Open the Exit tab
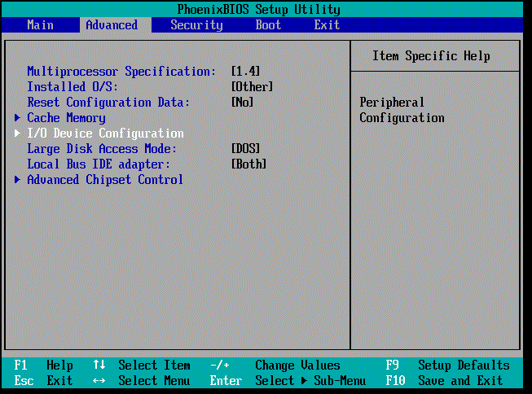532x394 pixels. pyautogui.click(x=327, y=25)
